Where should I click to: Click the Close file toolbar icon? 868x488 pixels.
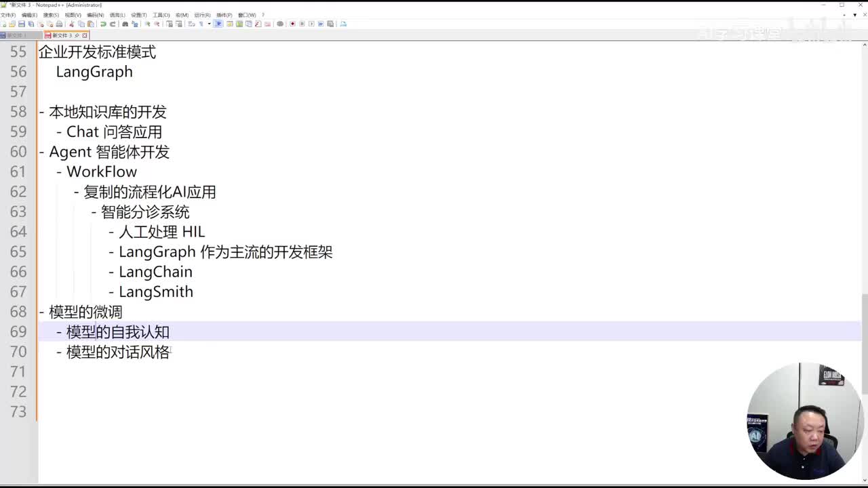coord(41,24)
